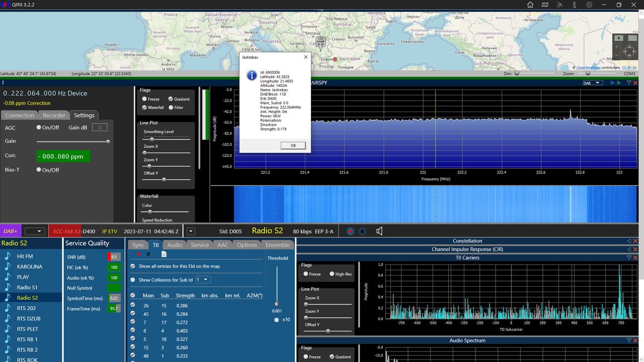644x362 pixels.
Task: Uncheck Show all entries for this EId
Action: pyautogui.click(x=133, y=266)
